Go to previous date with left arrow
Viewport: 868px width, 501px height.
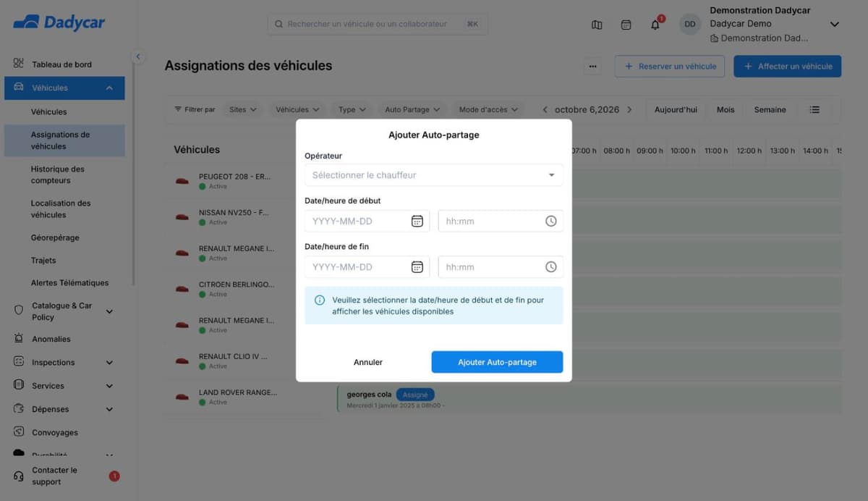click(x=545, y=110)
